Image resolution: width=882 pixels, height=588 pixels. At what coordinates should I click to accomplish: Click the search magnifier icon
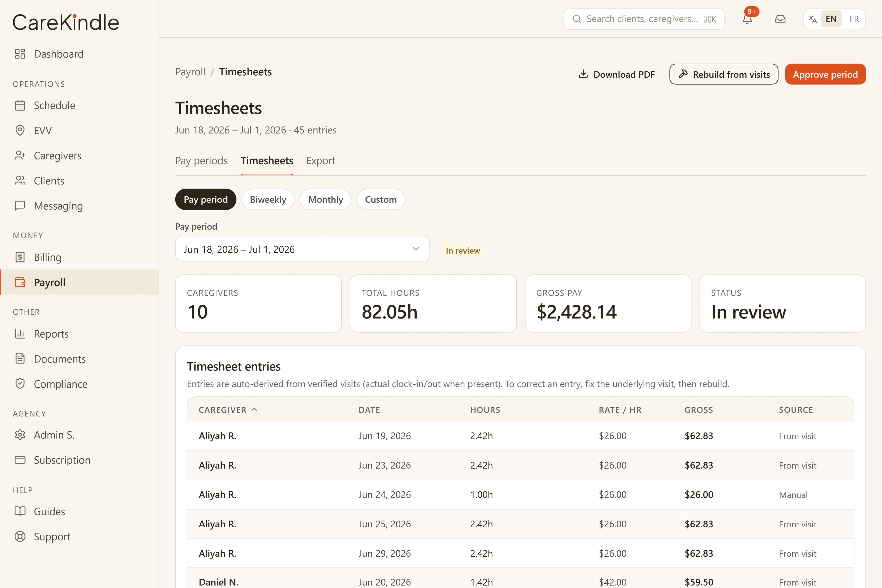pyautogui.click(x=577, y=19)
